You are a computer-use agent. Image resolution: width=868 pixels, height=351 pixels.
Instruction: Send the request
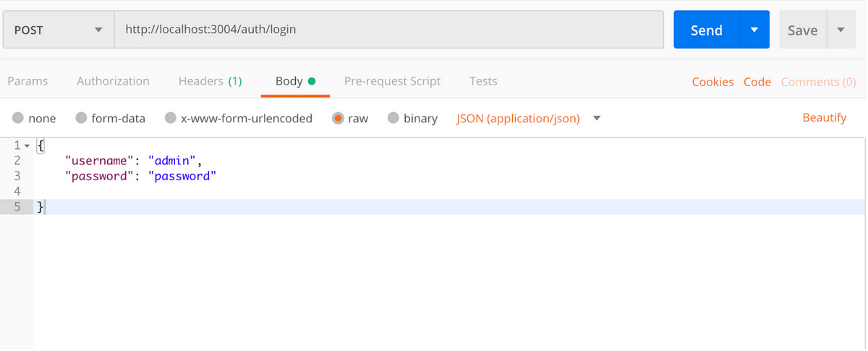707,30
